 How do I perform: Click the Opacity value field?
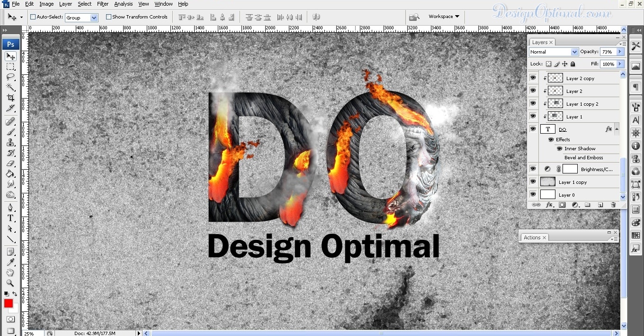(x=608, y=52)
